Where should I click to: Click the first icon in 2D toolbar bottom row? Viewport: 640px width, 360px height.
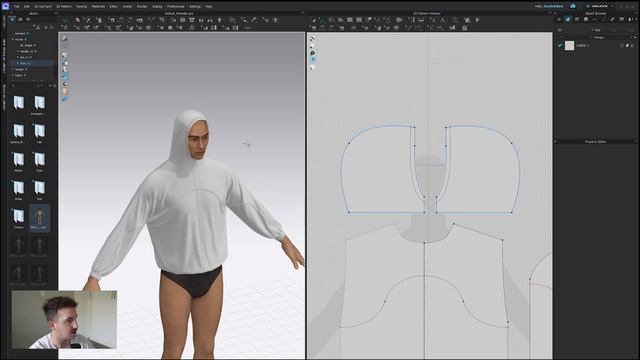coord(313,28)
